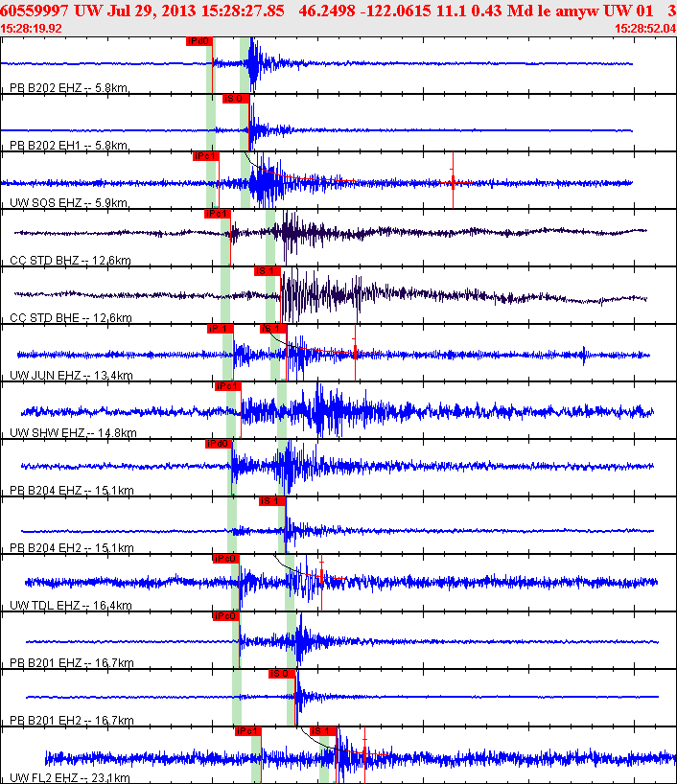Click the 'PB B201 EH2 -- 16.7km' station label
Viewport: 677px width, 784px height.
click(x=72, y=721)
